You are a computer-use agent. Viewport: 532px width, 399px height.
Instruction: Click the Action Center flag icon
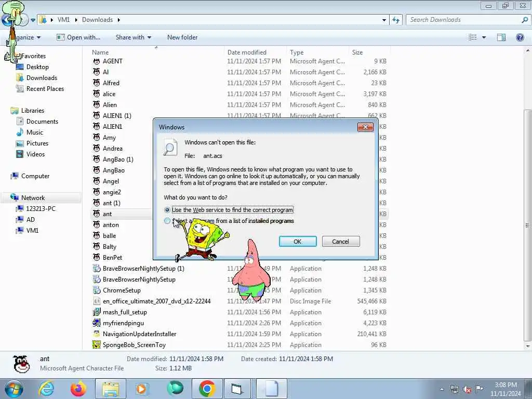pos(480,389)
